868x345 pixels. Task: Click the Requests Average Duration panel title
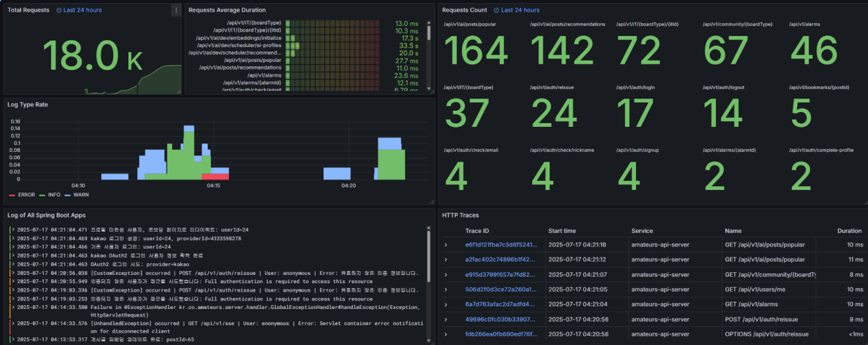point(227,10)
